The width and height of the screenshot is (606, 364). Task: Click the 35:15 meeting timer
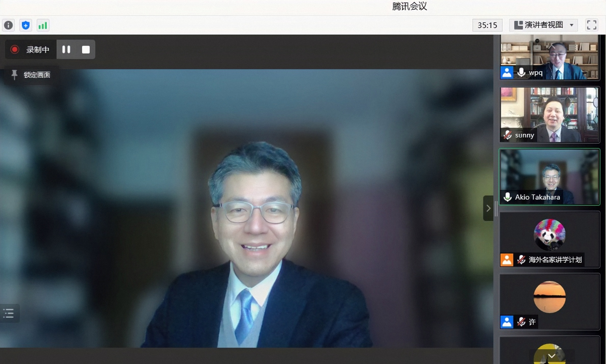(487, 25)
